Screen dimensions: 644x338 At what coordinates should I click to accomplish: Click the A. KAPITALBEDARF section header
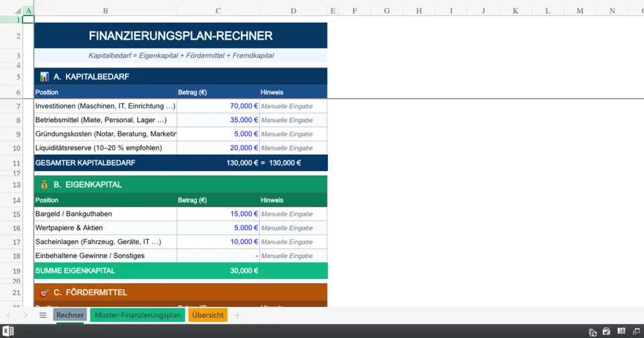pyautogui.click(x=180, y=77)
